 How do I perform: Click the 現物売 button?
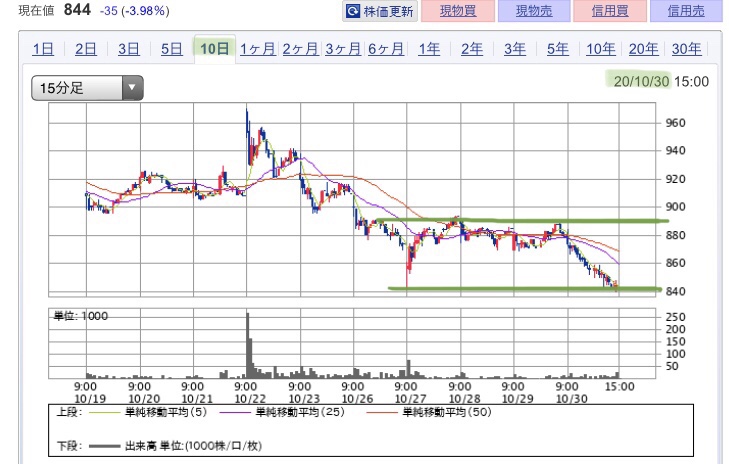pos(534,11)
